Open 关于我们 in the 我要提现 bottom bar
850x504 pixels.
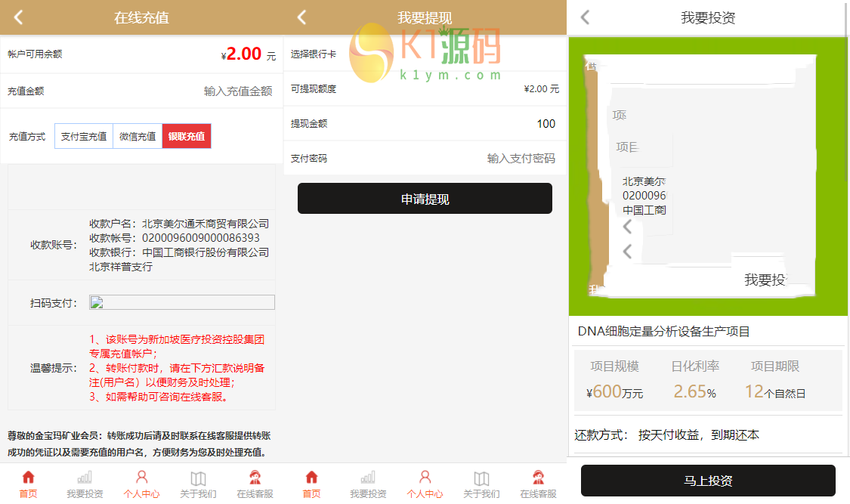click(x=481, y=484)
